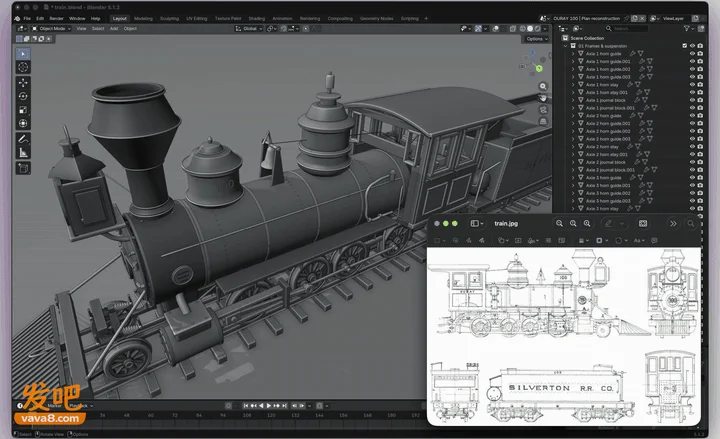The image size is (720, 439).
Task: Zoom in on train.jpg Preview window
Action: click(587, 224)
